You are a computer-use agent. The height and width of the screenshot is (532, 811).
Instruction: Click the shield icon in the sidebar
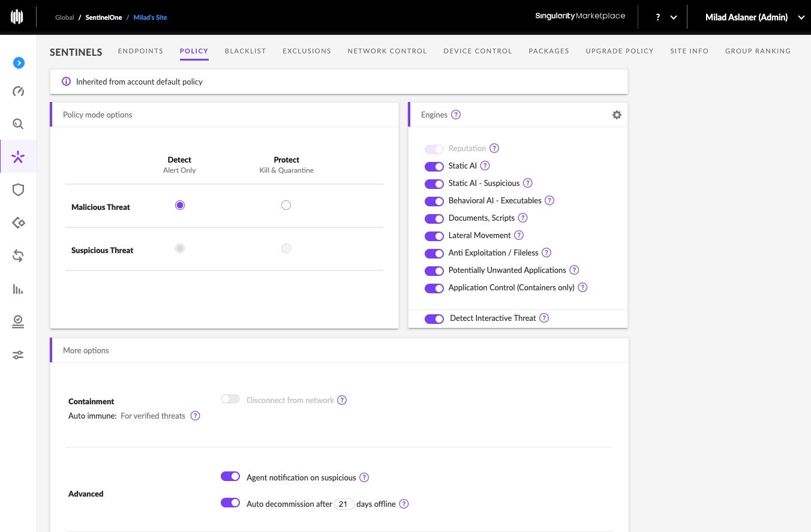click(18, 190)
